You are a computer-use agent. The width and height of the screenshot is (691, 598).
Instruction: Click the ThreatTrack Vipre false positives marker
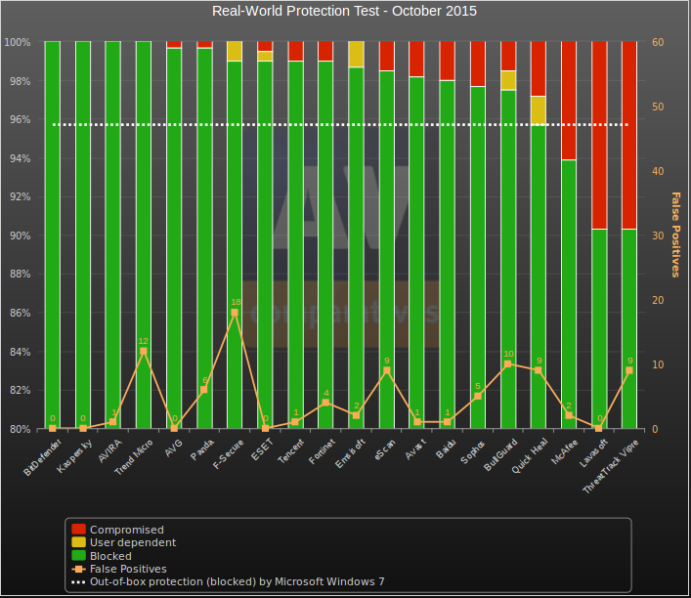pos(629,371)
